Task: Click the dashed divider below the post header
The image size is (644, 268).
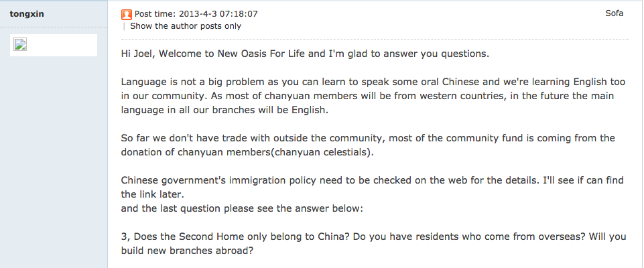Action: pyautogui.click(x=375, y=39)
